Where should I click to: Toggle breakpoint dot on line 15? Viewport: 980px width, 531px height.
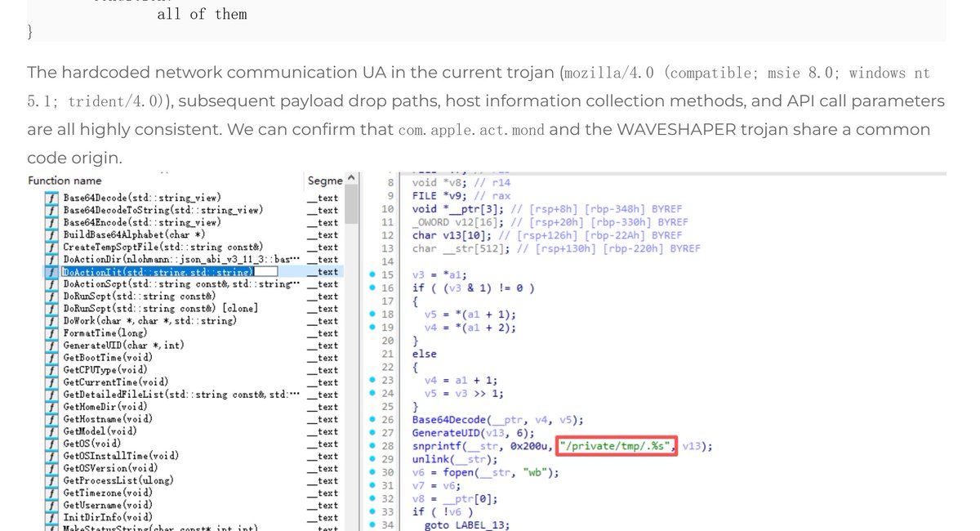pyautogui.click(x=371, y=274)
